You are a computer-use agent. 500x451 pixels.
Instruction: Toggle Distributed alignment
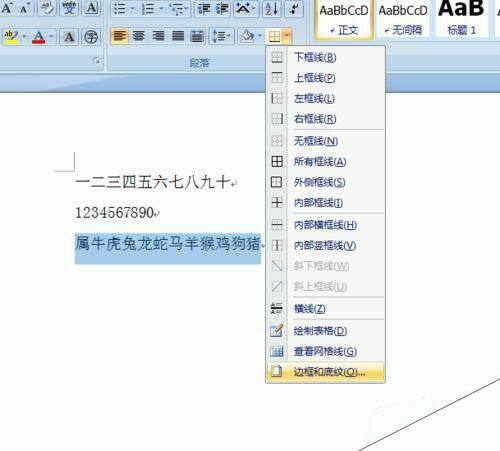[x=197, y=36]
